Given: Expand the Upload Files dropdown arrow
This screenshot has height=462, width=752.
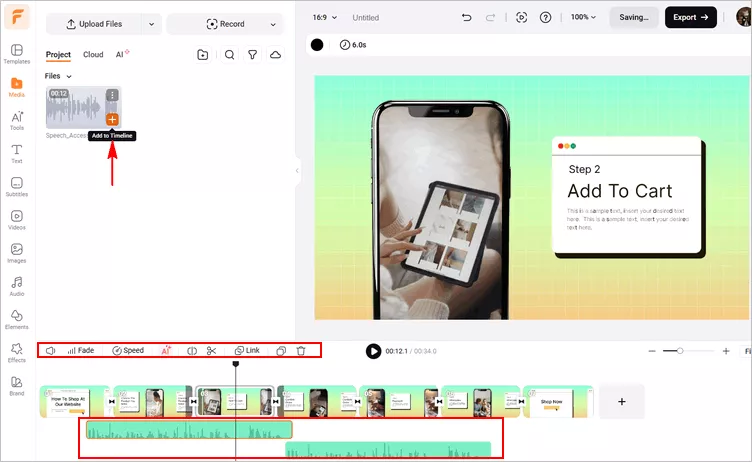Looking at the screenshot, I should [152, 24].
